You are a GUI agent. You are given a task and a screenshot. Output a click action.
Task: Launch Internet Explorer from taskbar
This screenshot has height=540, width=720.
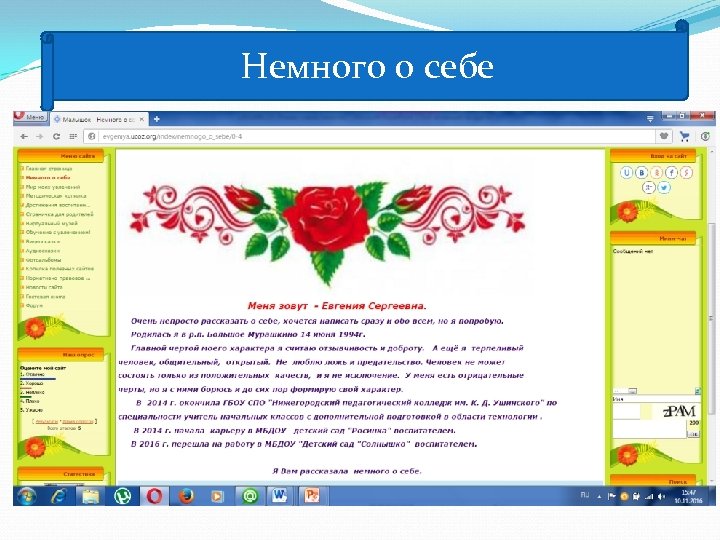coord(59,496)
